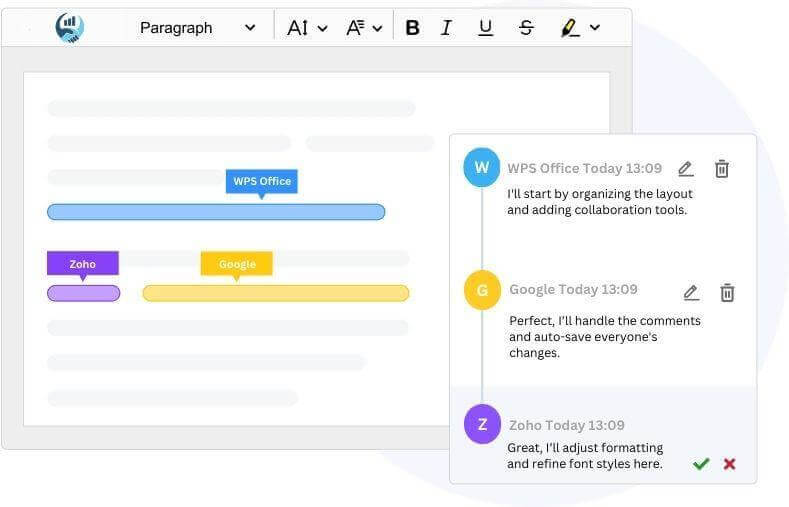
Task: Select the yellow highlighted text bar
Action: tap(276, 293)
